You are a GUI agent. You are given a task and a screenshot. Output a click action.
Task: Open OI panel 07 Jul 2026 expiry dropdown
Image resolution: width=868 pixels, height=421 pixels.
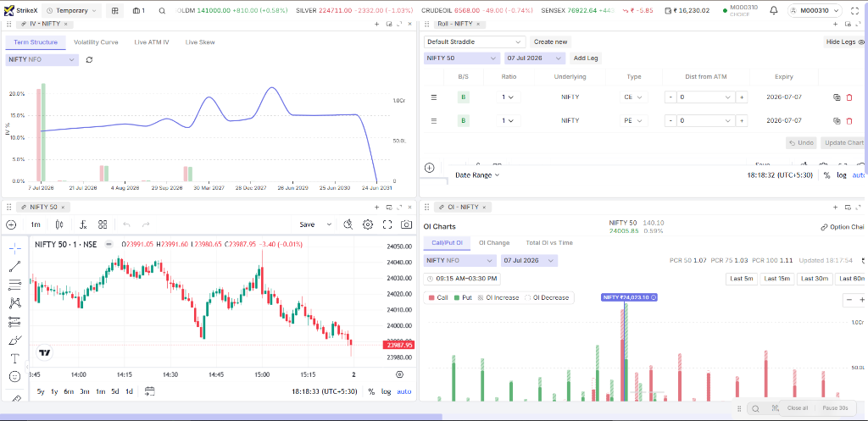coord(529,261)
